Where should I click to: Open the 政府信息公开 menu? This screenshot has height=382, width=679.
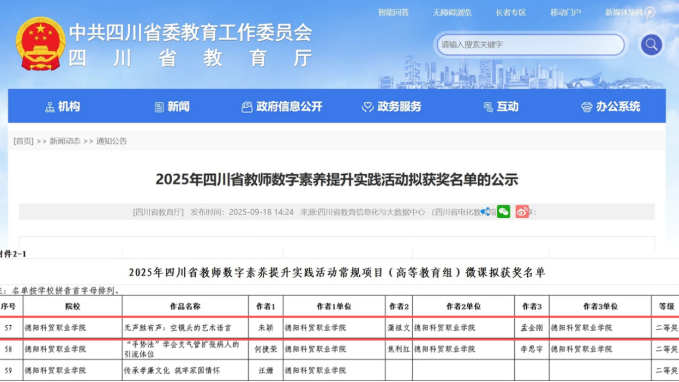tap(282, 107)
